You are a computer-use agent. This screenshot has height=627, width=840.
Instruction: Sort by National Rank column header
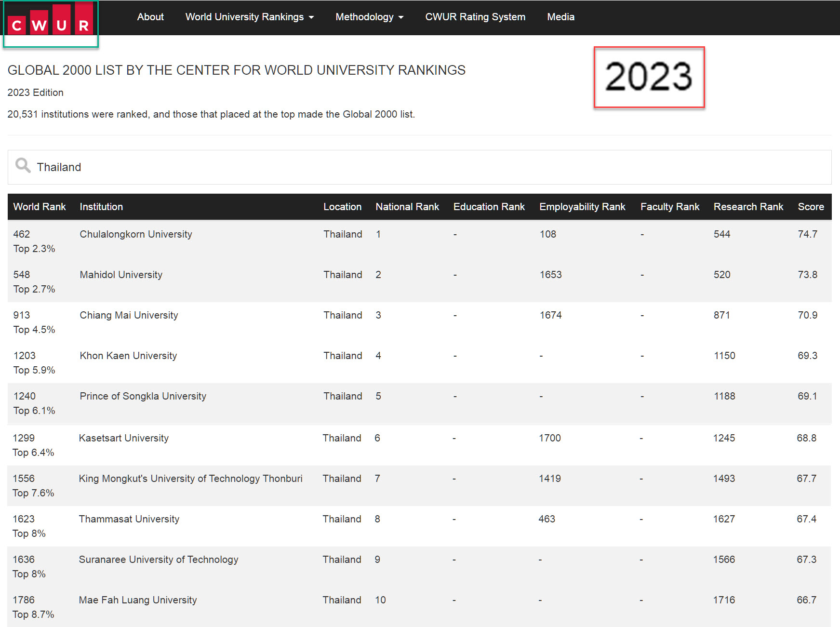407,207
